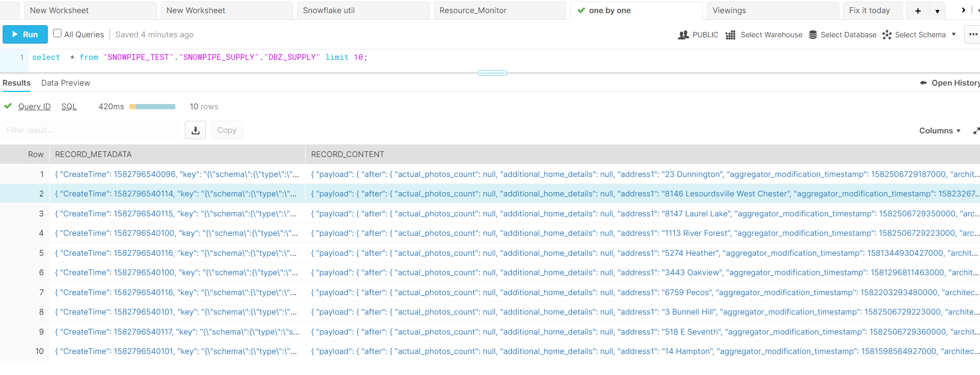Select the one by one tab
The image size is (980, 375).
tap(637, 11)
